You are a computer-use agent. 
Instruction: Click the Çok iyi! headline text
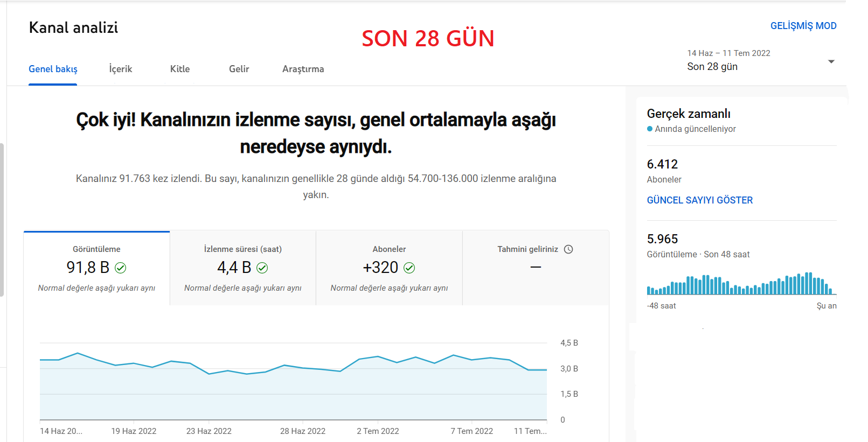tap(316, 133)
